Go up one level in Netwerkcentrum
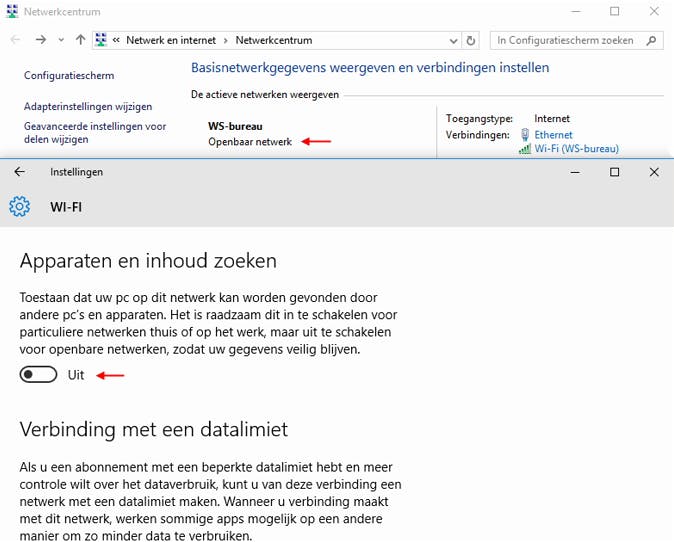 (x=80, y=40)
